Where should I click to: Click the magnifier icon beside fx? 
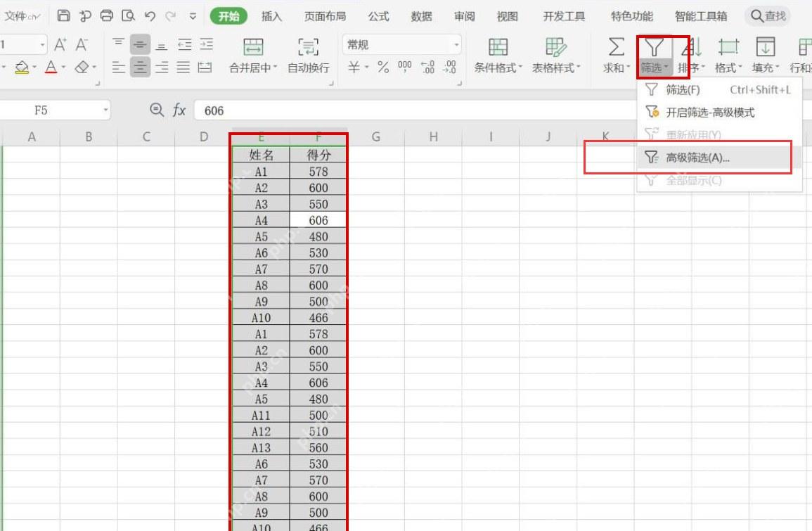point(156,110)
